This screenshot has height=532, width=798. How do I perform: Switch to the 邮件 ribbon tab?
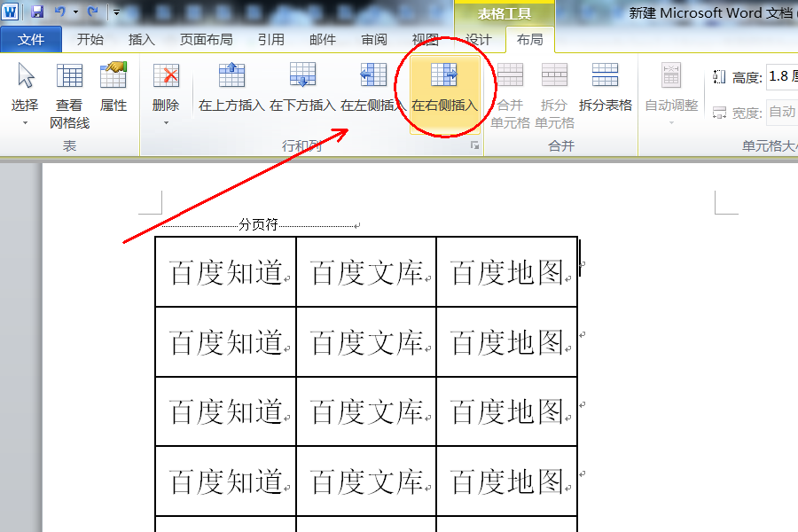point(323,39)
